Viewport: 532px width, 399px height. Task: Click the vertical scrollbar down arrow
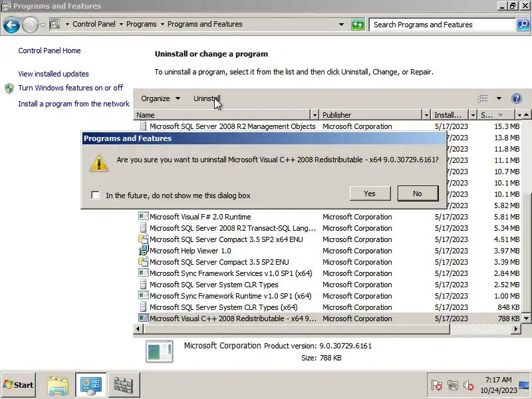pos(526,319)
